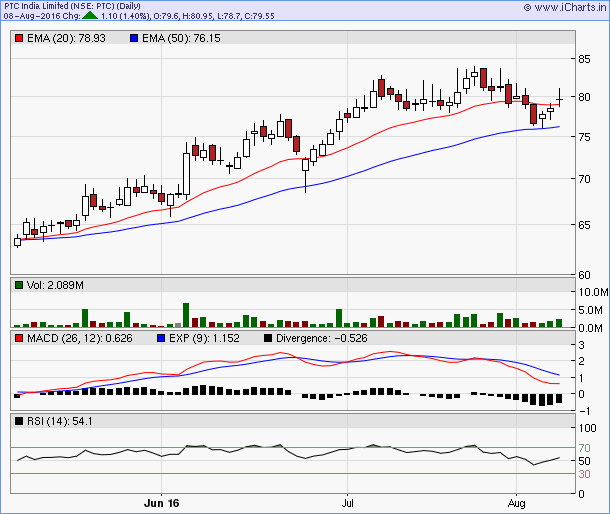Click the green 70 RSI overbought label
Screen dimensions: 610x514
coord(584,448)
